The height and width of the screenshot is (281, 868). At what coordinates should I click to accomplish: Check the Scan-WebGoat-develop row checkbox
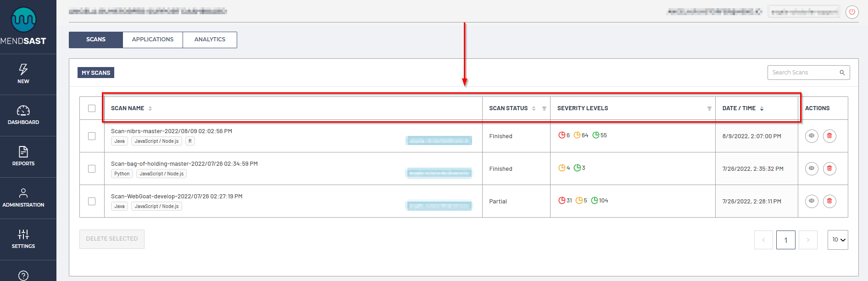tap(92, 202)
